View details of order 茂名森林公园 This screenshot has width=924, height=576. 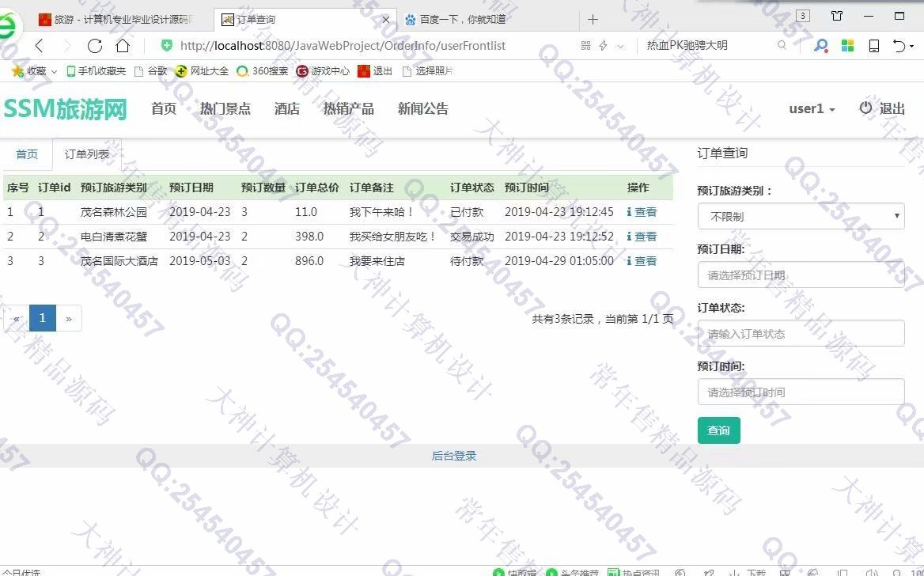642,212
